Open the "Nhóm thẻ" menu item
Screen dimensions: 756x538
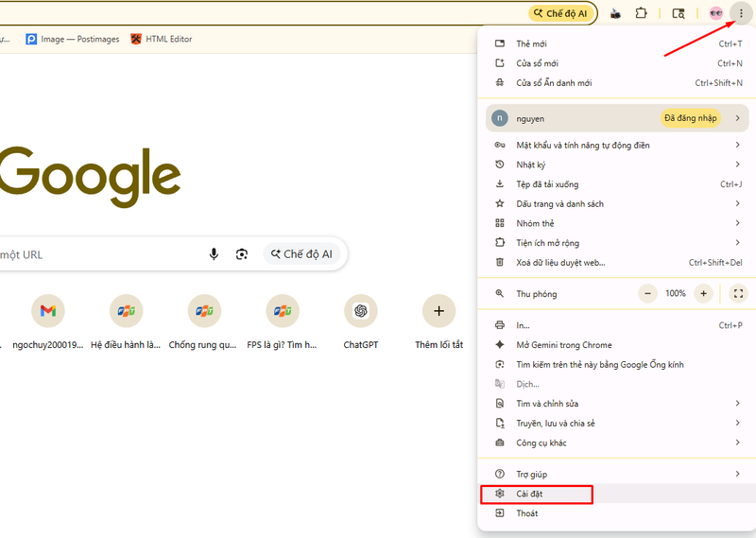(x=616, y=223)
